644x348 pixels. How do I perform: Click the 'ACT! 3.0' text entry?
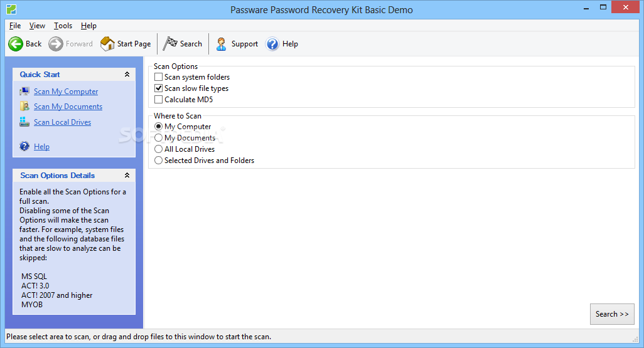35,286
